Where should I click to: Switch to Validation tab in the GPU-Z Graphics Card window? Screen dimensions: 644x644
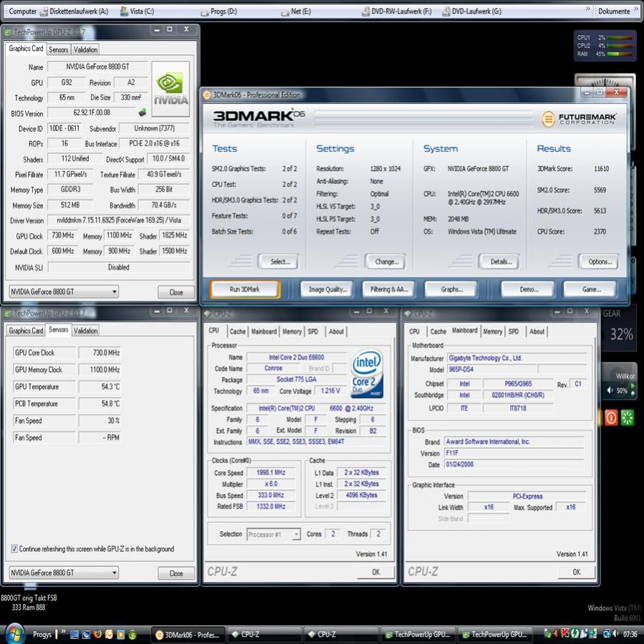[x=85, y=49]
